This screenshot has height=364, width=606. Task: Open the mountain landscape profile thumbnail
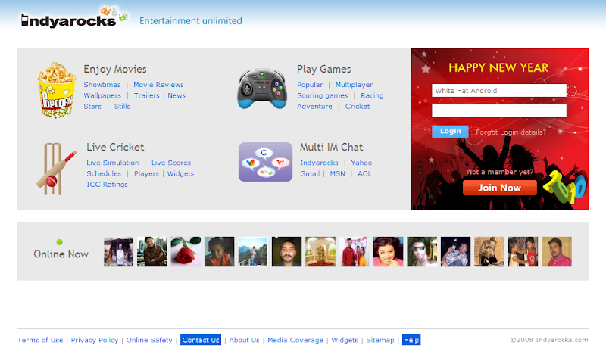click(253, 252)
